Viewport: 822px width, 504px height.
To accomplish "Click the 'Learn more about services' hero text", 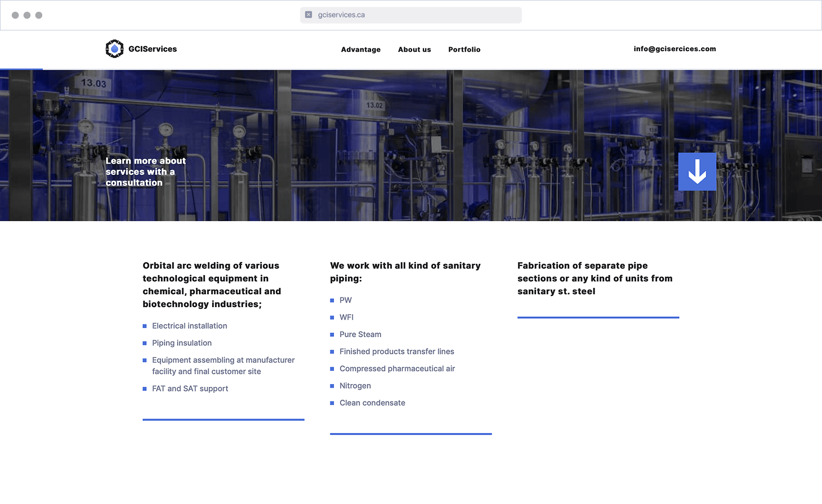I will 145,172.
